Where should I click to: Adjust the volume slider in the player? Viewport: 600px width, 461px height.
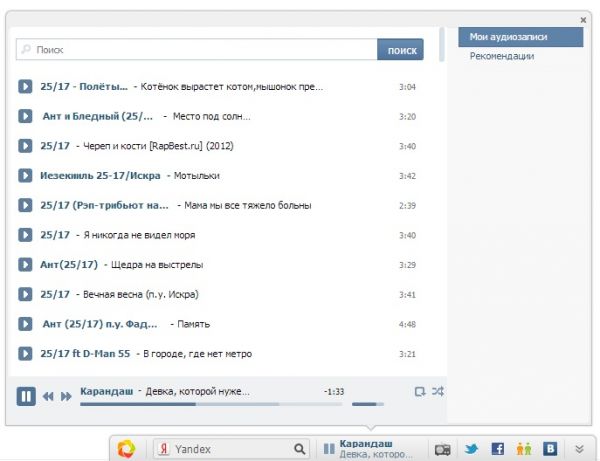pos(367,404)
